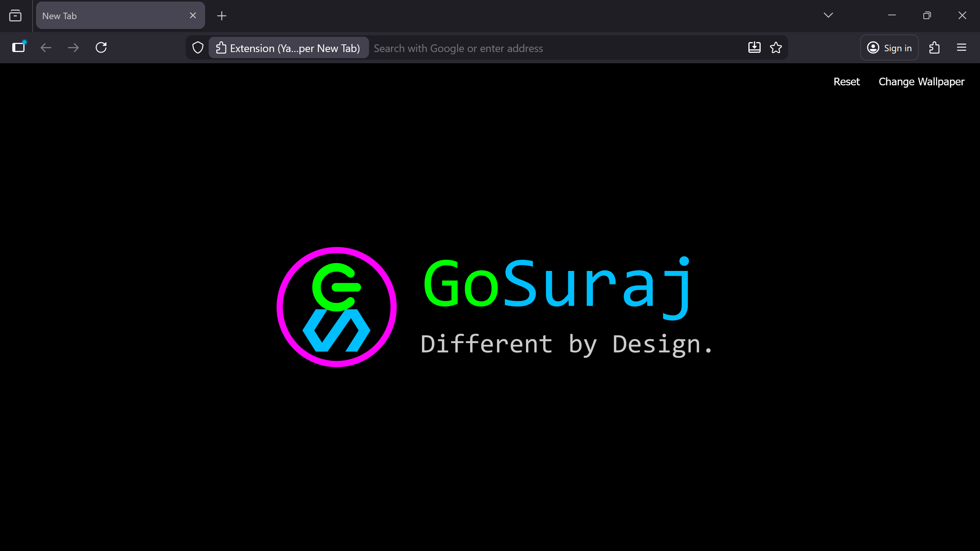Click inside the Google search address bar

[536, 47]
